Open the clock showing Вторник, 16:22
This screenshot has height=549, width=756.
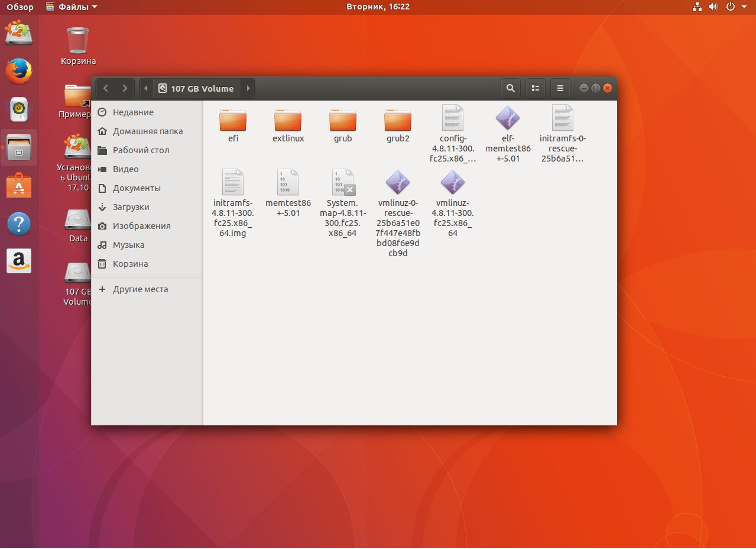pos(378,7)
